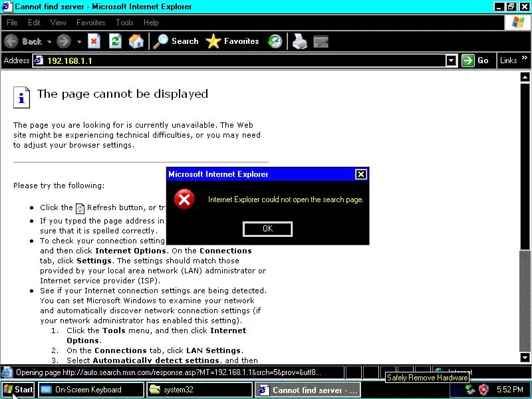Open History clock icon in toolbar
Viewport: 532px width, 399px height.
click(275, 41)
